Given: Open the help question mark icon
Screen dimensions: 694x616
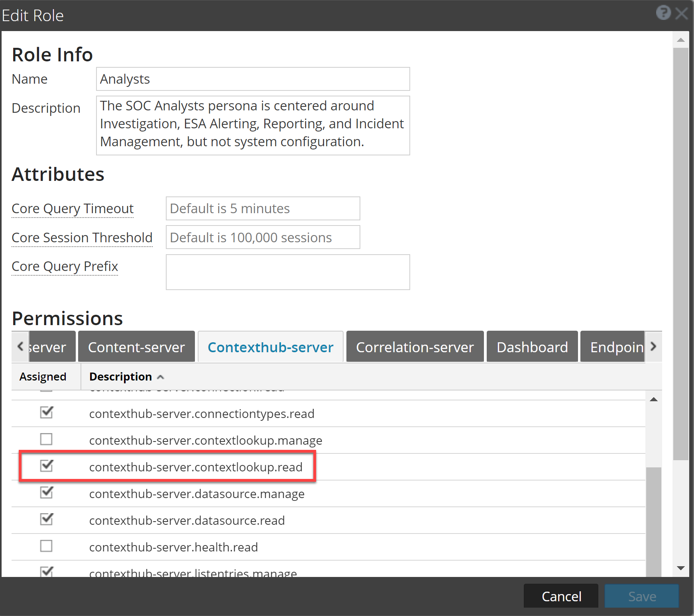Looking at the screenshot, I should (663, 13).
